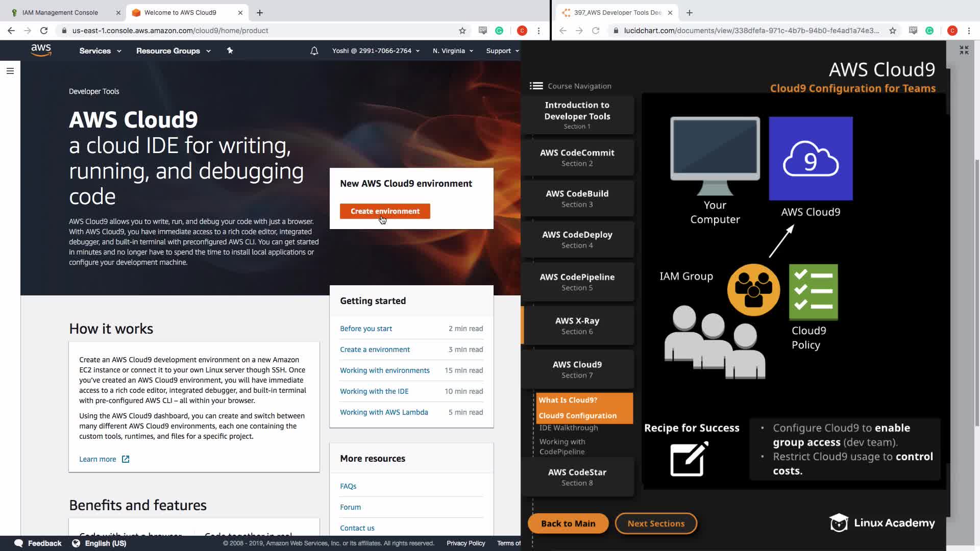Screen dimensions: 980x551
Task: Open the Working with AWS Lambda link
Action: (384, 412)
